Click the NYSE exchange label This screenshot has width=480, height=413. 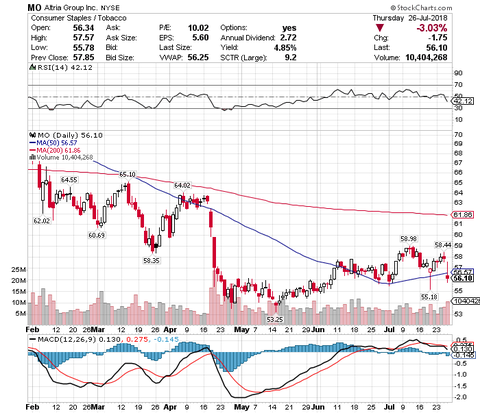coord(109,8)
